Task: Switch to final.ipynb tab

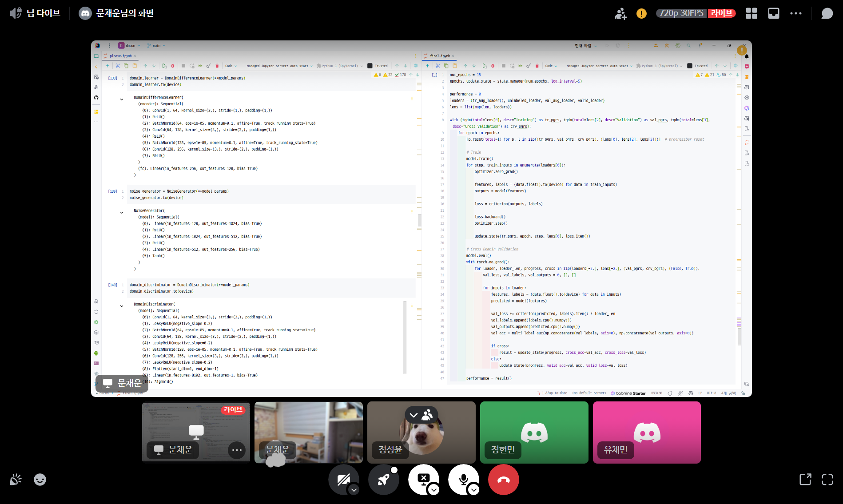Action: coord(439,56)
